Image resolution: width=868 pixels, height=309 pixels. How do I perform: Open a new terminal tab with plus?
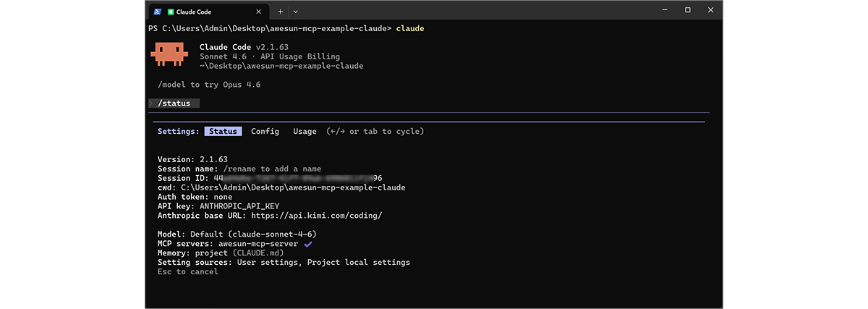pyautogui.click(x=280, y=12)
